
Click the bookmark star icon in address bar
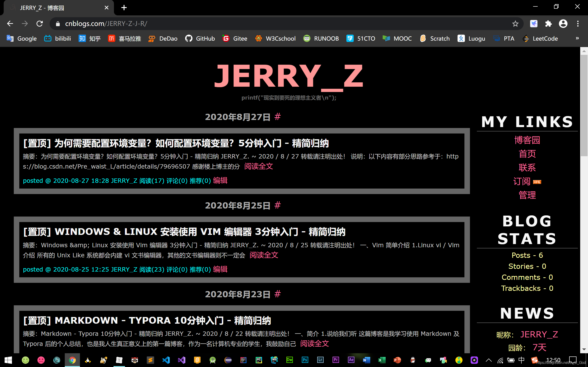point(515,24)
